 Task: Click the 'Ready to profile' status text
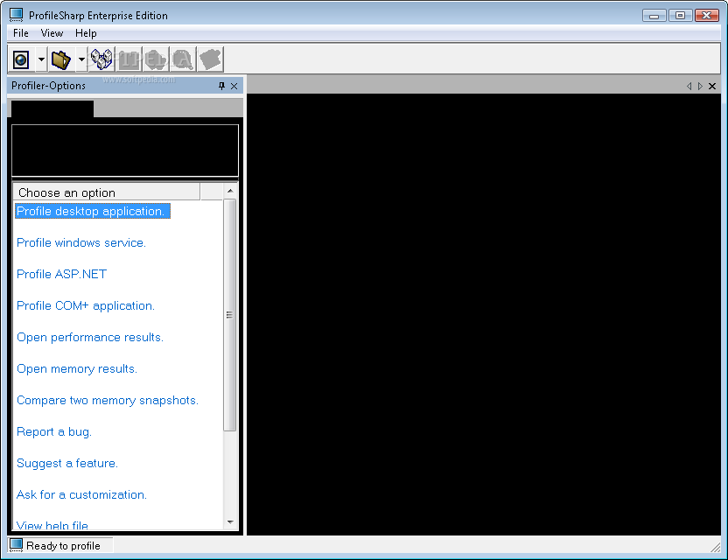[x=63, y=546]
